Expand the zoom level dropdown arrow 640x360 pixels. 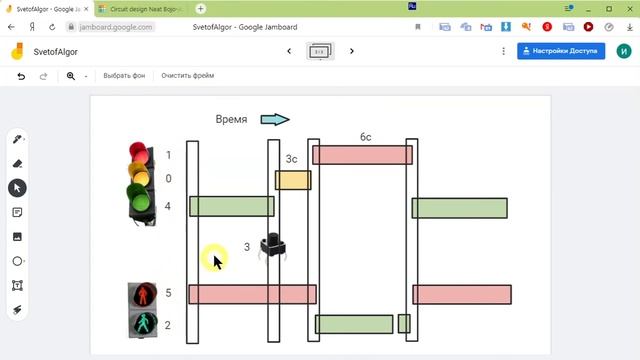click(86, 76)
